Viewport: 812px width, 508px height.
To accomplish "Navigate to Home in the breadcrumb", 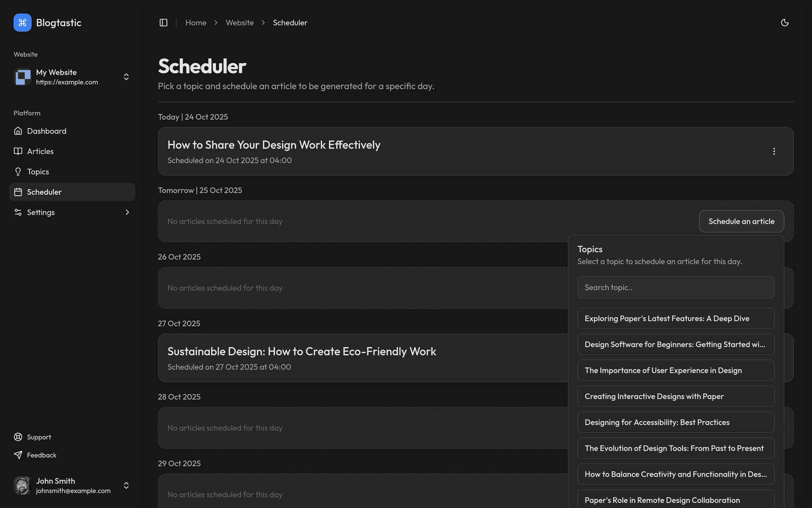I will [x=196, y=22].
